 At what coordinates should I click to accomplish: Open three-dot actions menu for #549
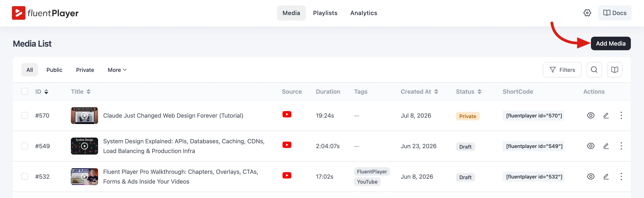(x=621, y=146)
